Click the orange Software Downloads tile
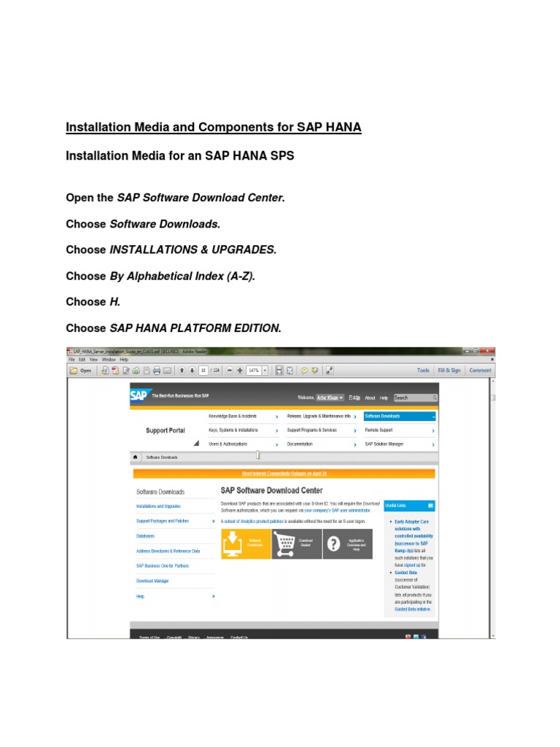 tap(246, 543)
